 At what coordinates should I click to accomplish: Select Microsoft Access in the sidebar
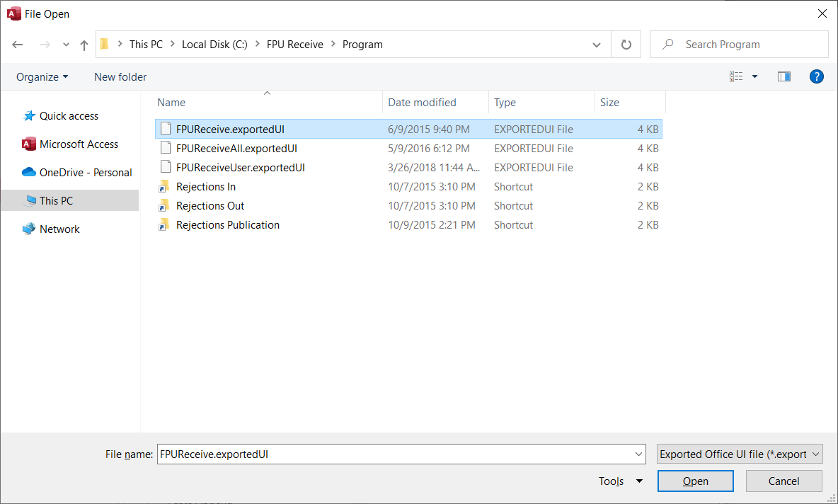pos(79,144)
